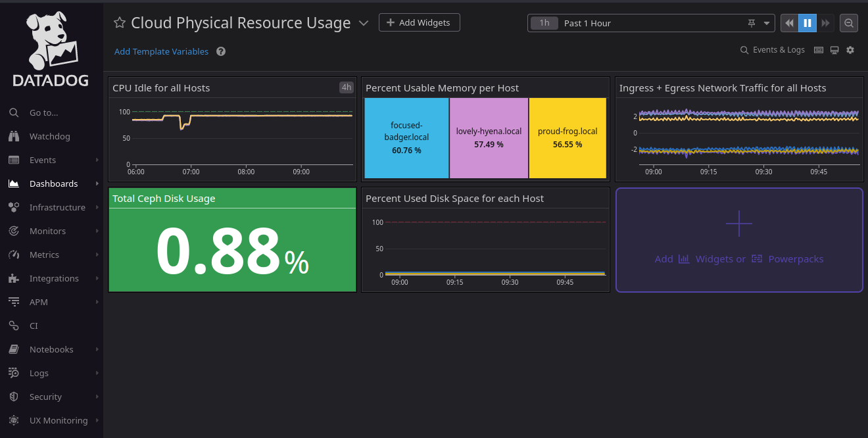Expand the time range dropdown arrow
Viewport: 868px width, 438px height.
767,23
